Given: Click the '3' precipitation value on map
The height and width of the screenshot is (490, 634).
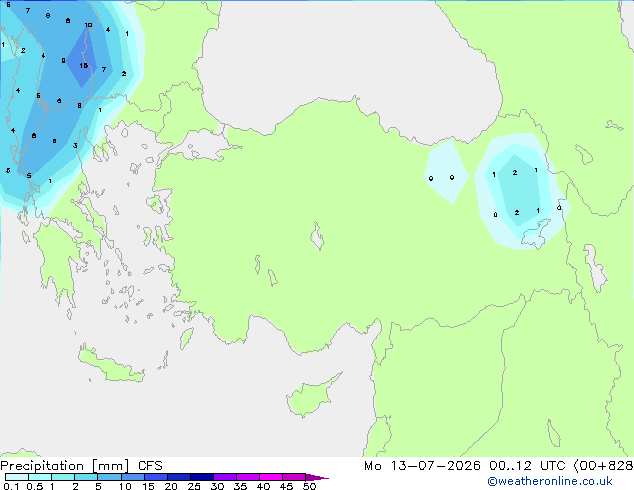Looking at the screenshot, I should 75,146.
